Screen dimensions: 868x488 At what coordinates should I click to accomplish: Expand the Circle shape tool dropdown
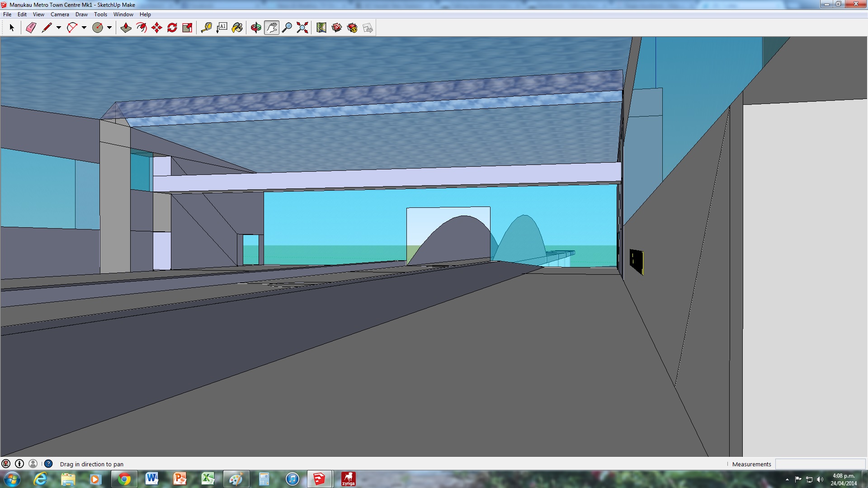coord(109,28)
